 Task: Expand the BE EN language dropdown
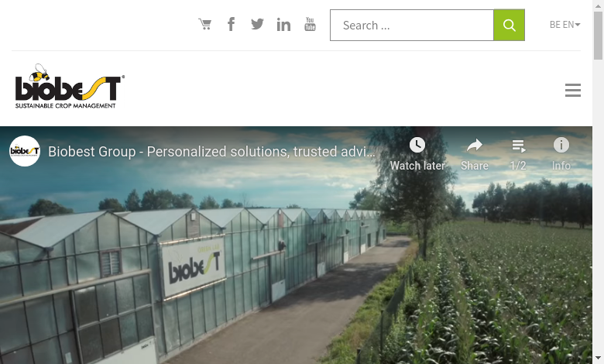pos(565,25)
